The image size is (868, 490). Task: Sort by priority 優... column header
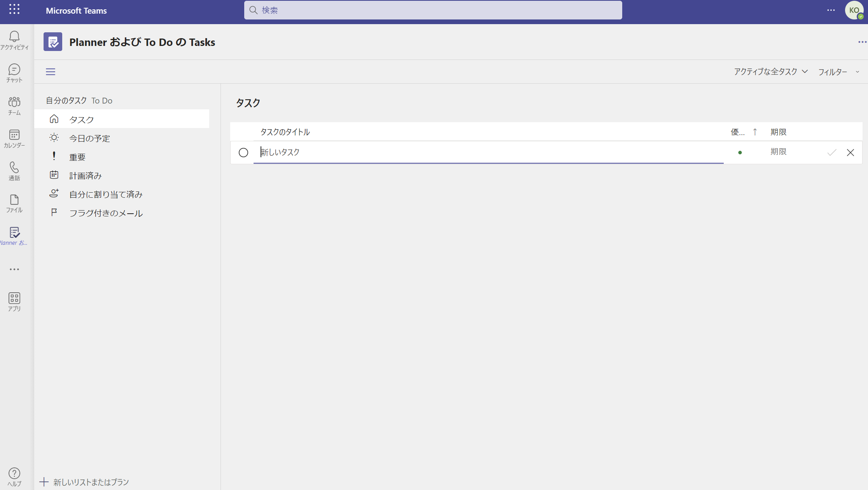coord(738,132)
